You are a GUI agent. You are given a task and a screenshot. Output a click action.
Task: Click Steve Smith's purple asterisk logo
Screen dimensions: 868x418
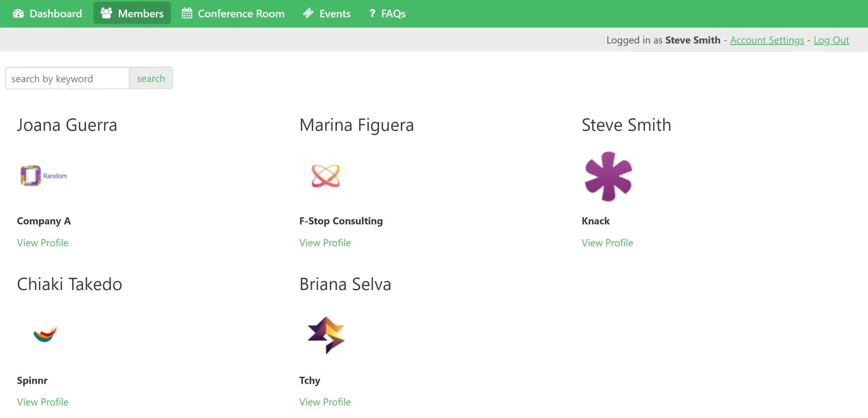tap(608, 176)
